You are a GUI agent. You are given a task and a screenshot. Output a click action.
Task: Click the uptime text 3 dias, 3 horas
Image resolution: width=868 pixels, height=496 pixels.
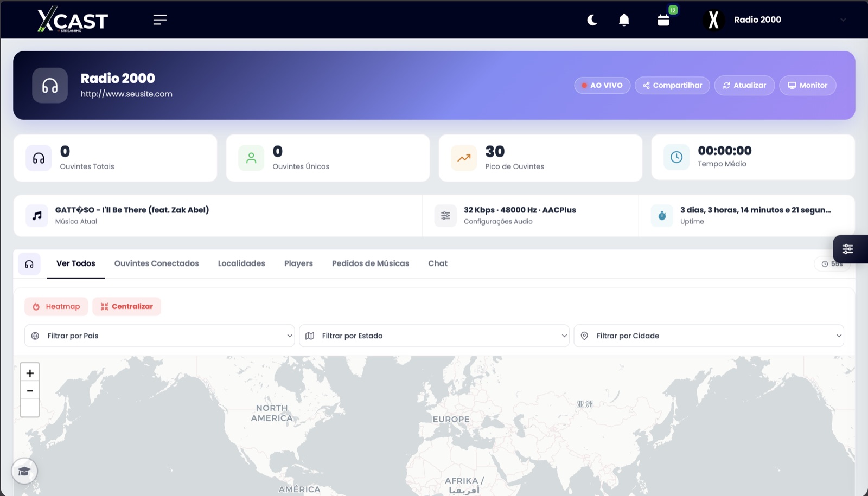[756, 210]
